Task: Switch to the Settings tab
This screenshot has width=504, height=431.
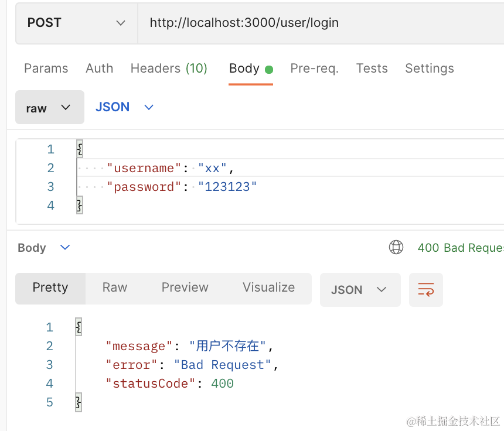Action: (x=429, y=69)
